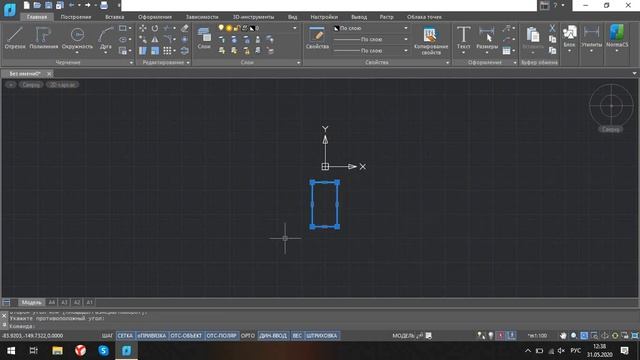Open the Утилиты tool
This screenshot has width=640, height=360.
[x=591, y=37]
